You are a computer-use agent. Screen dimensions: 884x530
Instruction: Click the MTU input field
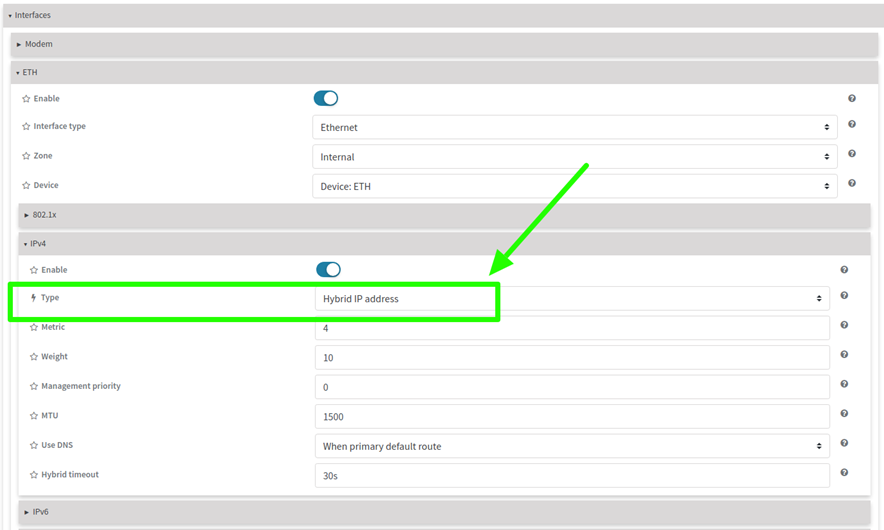point(572,417)
